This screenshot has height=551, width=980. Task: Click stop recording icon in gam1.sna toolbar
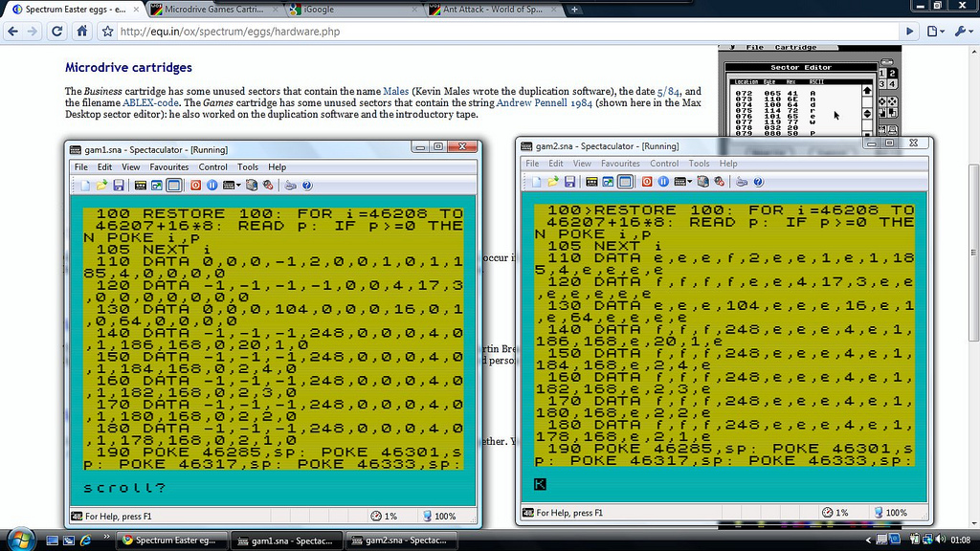268,186
